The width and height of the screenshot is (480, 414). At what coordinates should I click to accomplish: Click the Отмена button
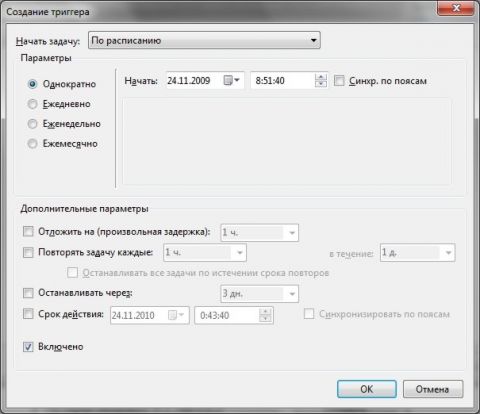[433, 389]
